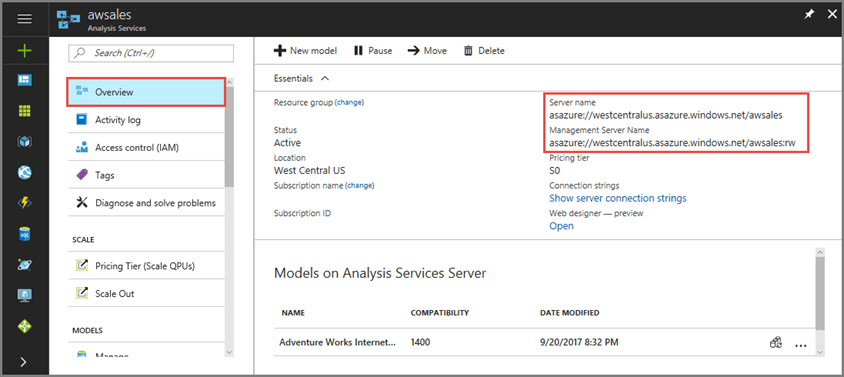Screen dimensions: 844x377
Task: Click the Scale Out edit icon
Action: point(82,294)
